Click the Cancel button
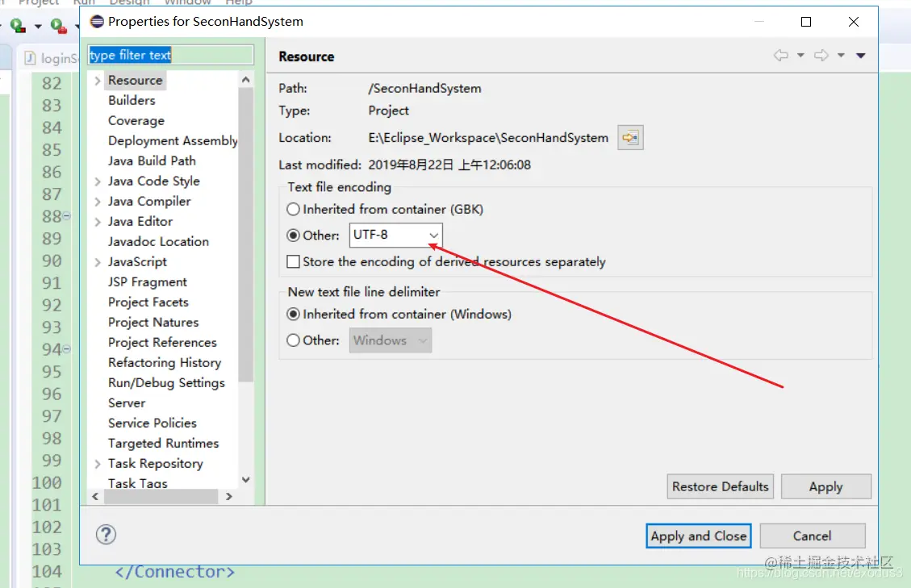The height and width of the screenshot is (588, 911). pos(813,536)
